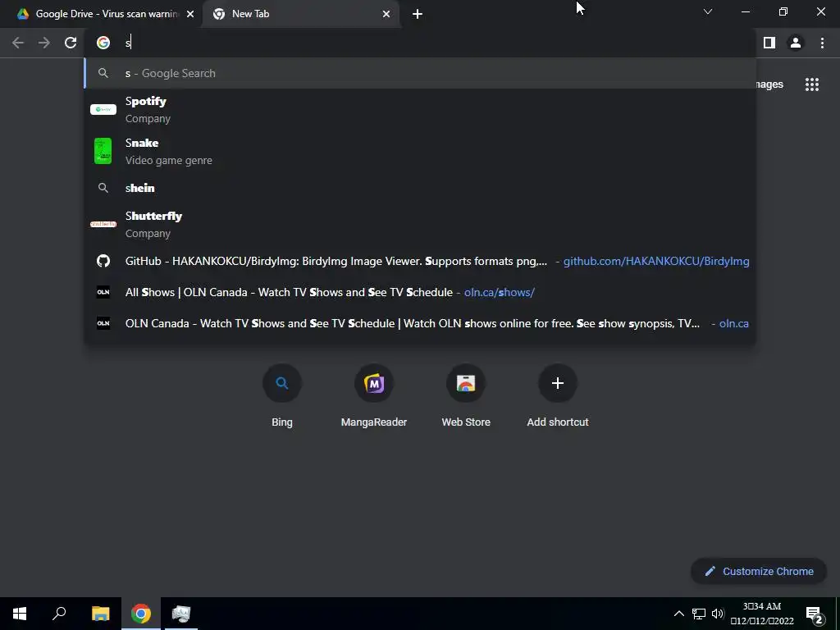The height and width of the screenshot is (630, 840).
Task: Click the Shutterfly logo thumbnail
Action: 103,224
